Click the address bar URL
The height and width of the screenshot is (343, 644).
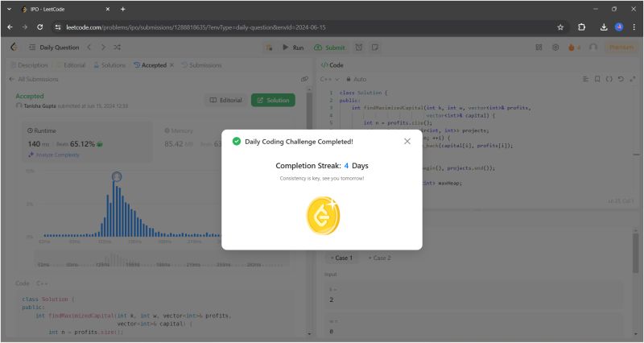196,27
